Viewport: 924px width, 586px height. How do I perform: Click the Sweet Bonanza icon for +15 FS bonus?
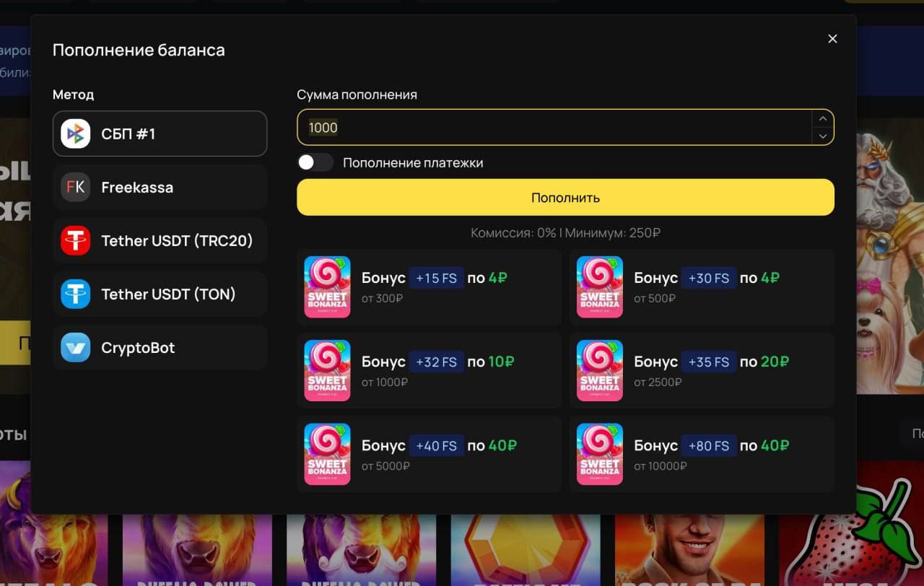click(x=327, y=287)
